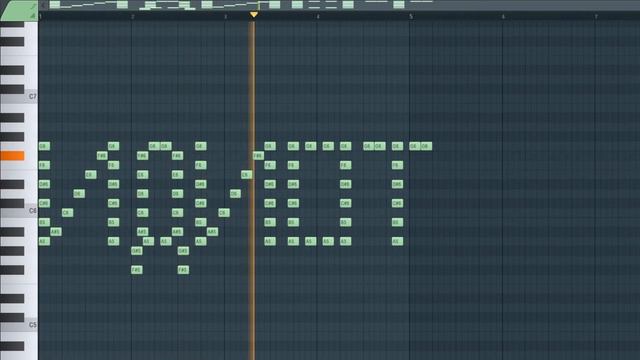
Task: Select the E6 note touching the playhead
Action: (246, 175)
